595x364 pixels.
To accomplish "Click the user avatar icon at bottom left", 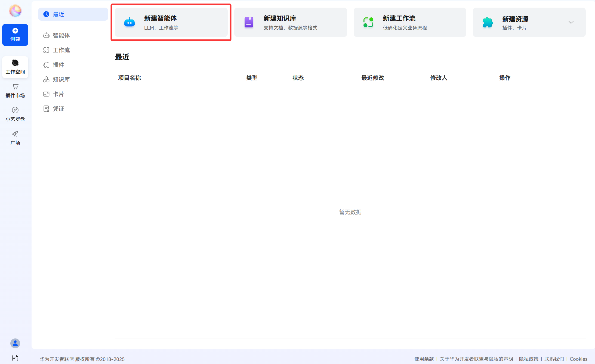I will pyautogui.click(x=15, y=343).
